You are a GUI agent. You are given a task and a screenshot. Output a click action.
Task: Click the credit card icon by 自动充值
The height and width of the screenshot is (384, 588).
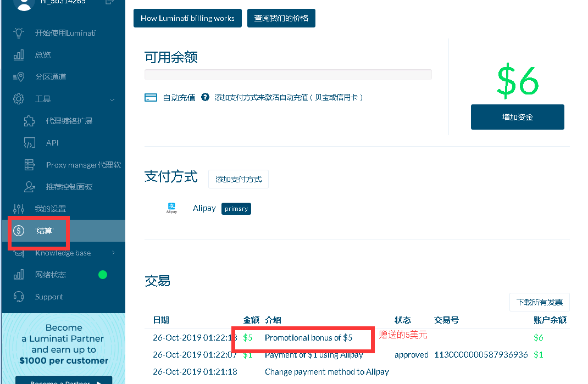(x=151, y=97)
